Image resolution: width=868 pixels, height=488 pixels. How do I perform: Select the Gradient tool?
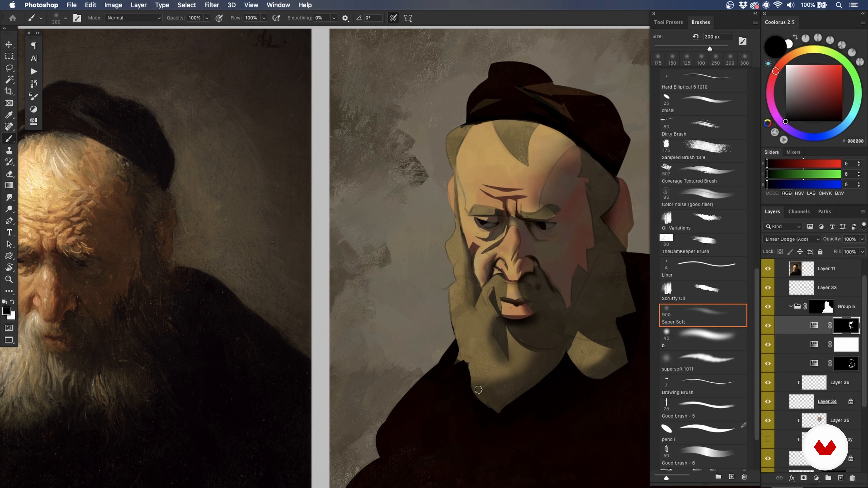9,185
